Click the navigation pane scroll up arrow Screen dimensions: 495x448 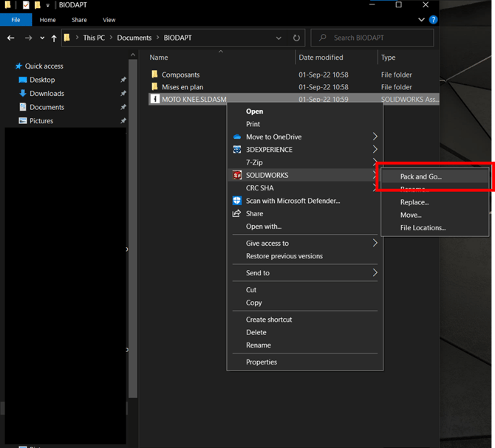133,55
